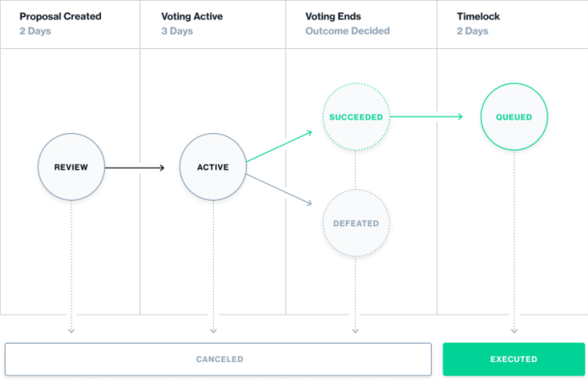Image resolution: width=588 pixels, height=379 pixels.
Task: Click the gray arrow from ACTIVE toward DEFEATED
Action: point(279,189)
